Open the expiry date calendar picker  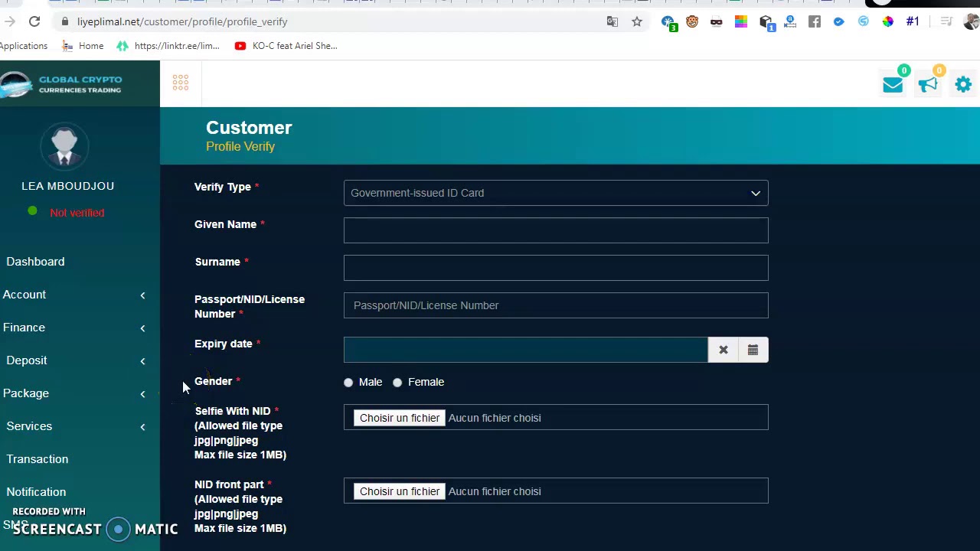coord(753,350)
